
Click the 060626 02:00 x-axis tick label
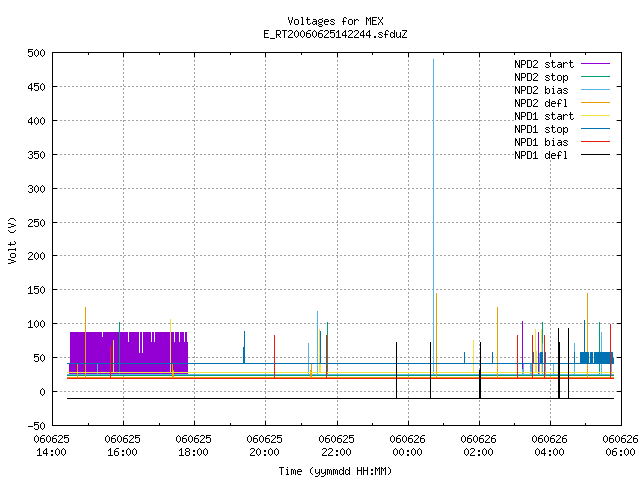pyautogui.click(x=478, y=446)
